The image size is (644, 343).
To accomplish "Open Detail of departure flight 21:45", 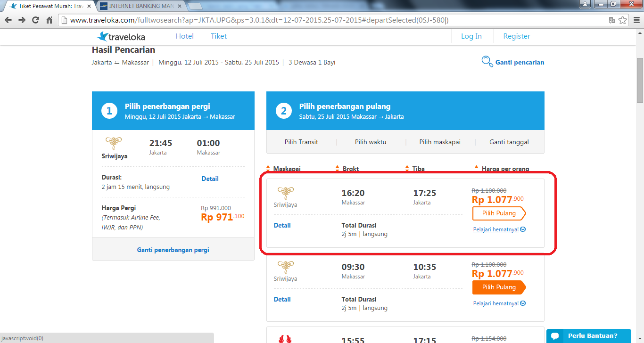I will pyautogui.click(x=210, y=179).
